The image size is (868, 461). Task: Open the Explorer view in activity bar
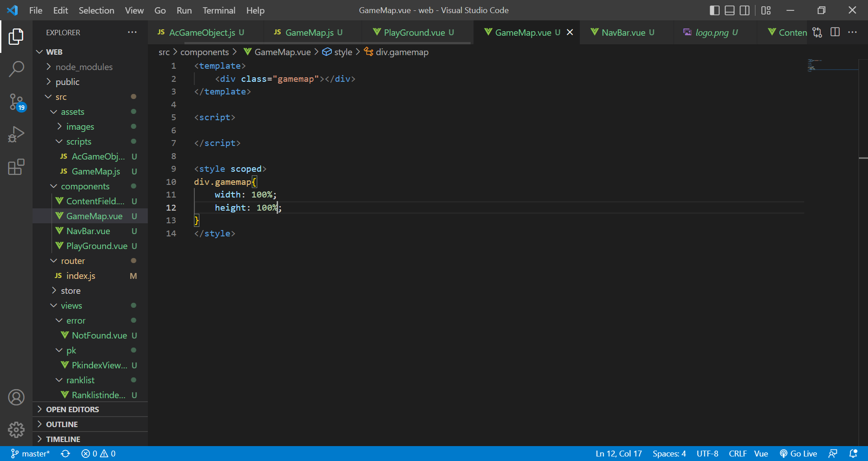click(16, 37)
